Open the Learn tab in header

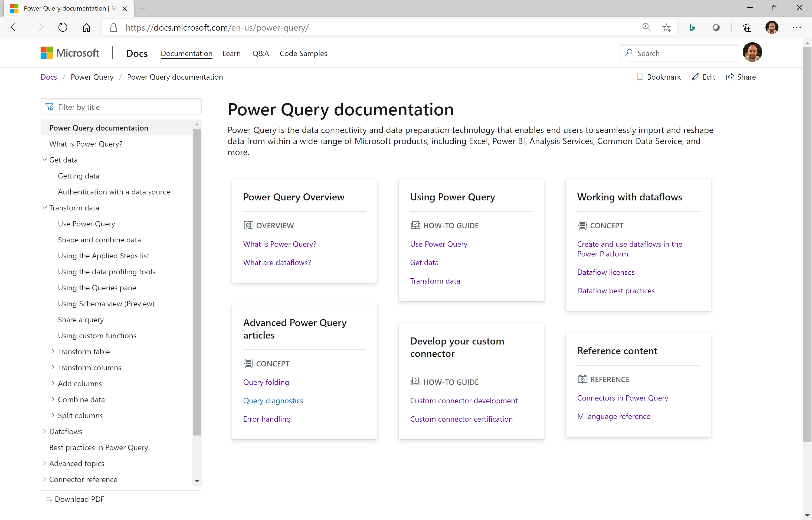pyautogui.click(x=231, y=53)
